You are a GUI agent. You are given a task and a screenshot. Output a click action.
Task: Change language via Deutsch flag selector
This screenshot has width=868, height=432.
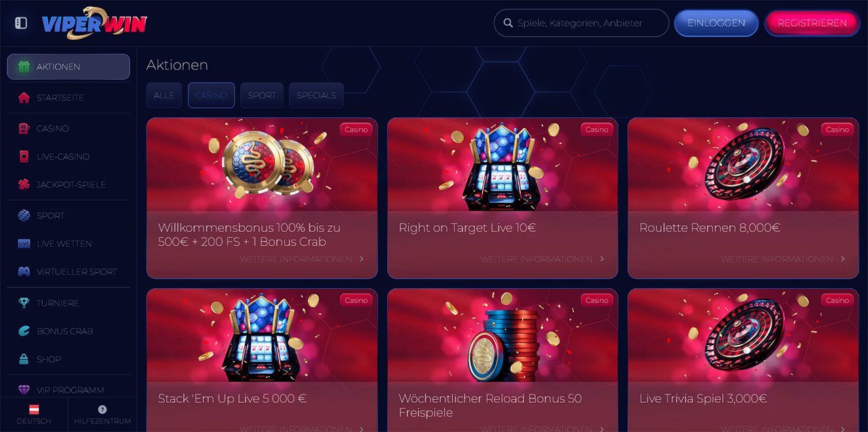coord(34,414)
